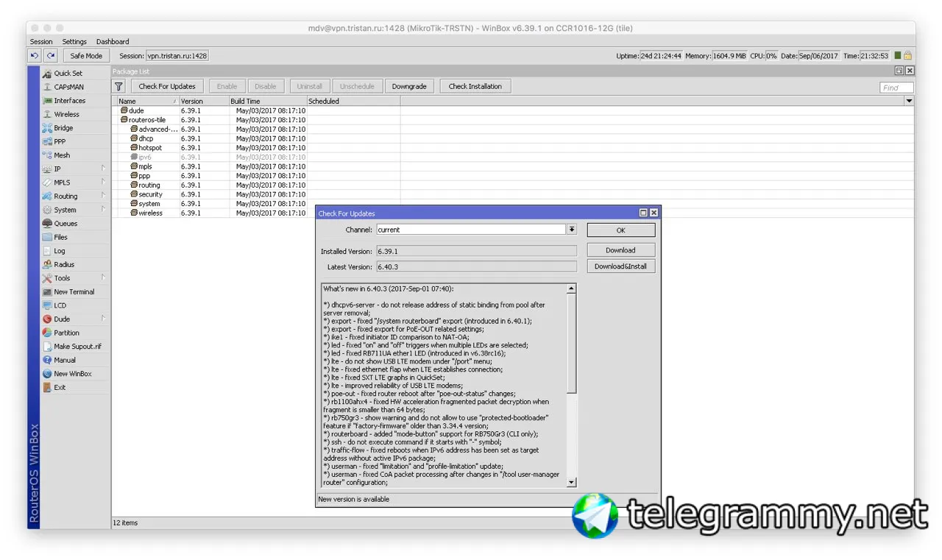
Task: Click the changelog scrollbar down arrow
Action: click(x=572, y=482)
